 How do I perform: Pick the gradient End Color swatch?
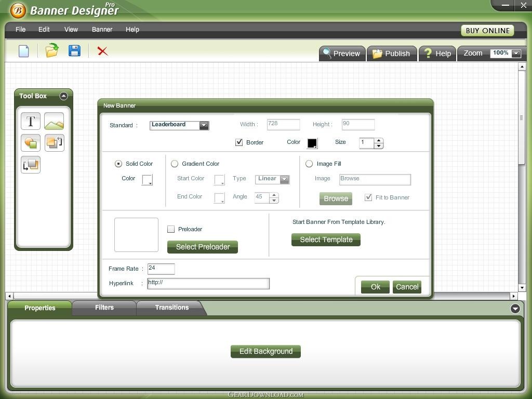coord(220,198)
